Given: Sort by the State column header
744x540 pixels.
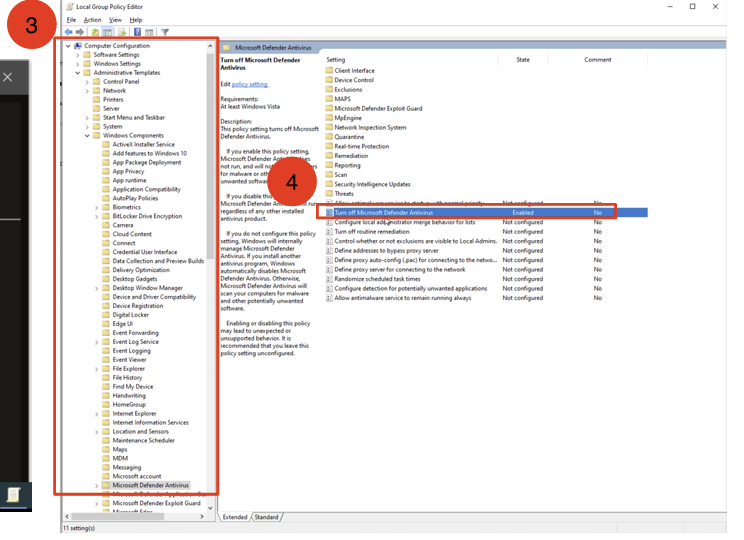Looking at the screenshot, I should tap(523, 60).
